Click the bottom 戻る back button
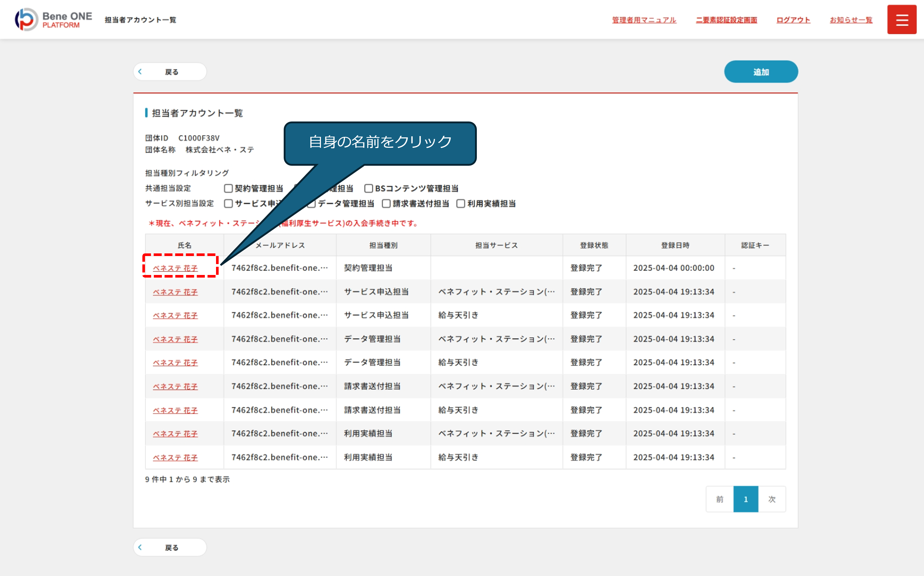This screenshot has height=576, width=924. tap(170, 547)
